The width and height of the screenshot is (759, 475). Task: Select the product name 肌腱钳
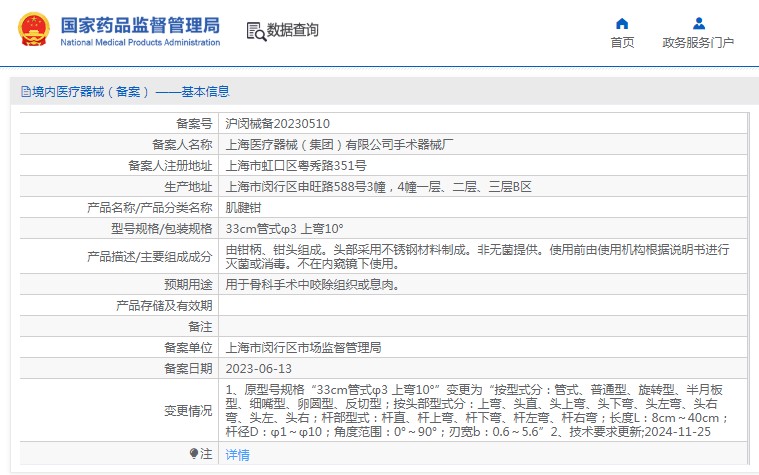click(x=243, y=208)
